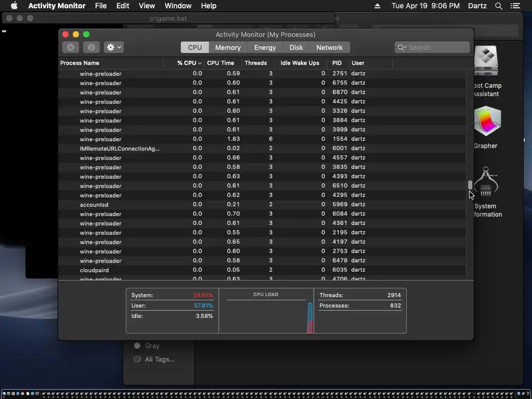
Task: Open Boot Camp Assistant icon in Finder
Action: (x=486, y=61)
